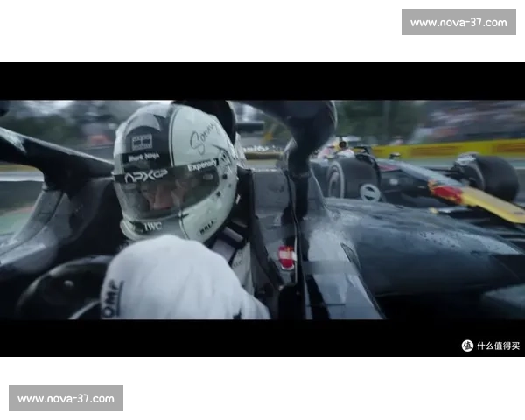Click the rival car's rear tire
This screenshot has height=420, width=525.
pos(495,177)
